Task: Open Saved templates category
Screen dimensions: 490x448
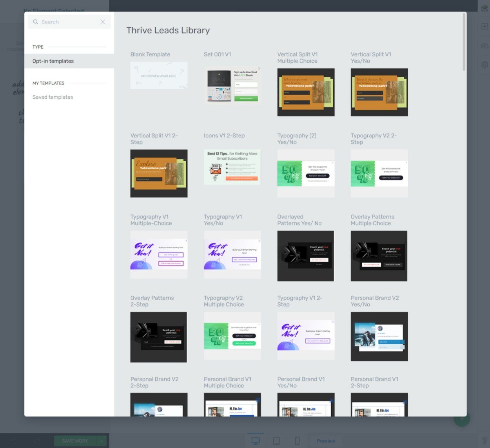Action: (x=53, y=97)
